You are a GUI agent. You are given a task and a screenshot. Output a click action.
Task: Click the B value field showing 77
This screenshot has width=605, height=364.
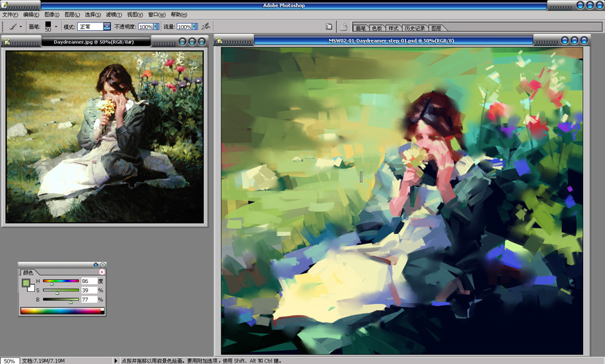89,300
